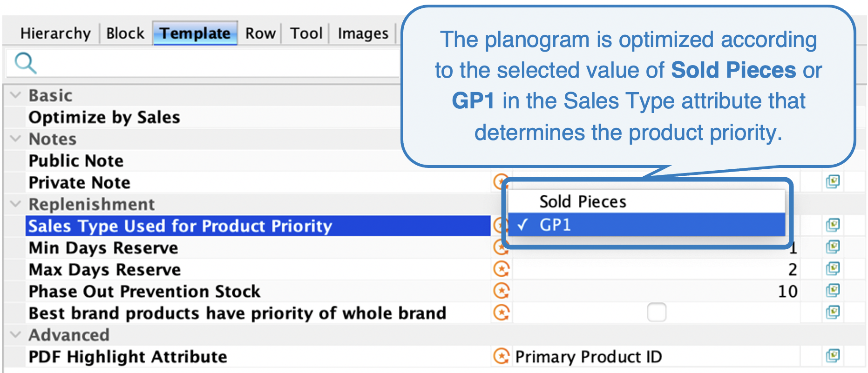Image resolution: width=868 pixels, height=373 pixels.
Task: Click the orange reset icon for Best brand products row
Action: [502, 313]
